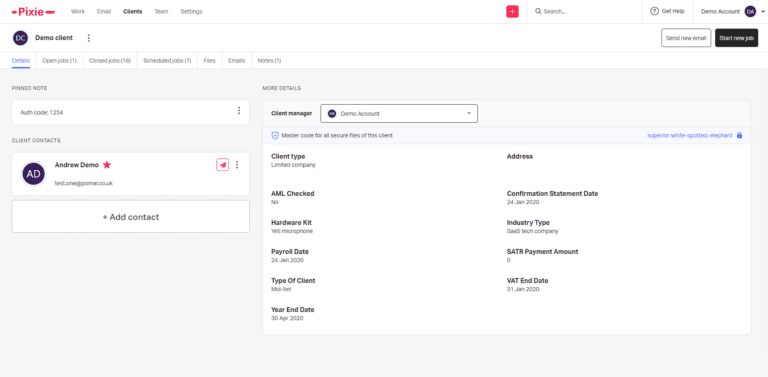768x377 pixels.
Task: Click the Andrew Demo contact name
Action: (x=76, y=165)
